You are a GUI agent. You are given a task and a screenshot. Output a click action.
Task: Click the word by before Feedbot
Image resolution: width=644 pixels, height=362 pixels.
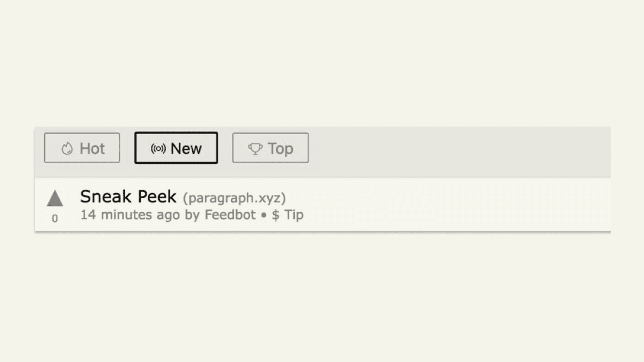192,215
